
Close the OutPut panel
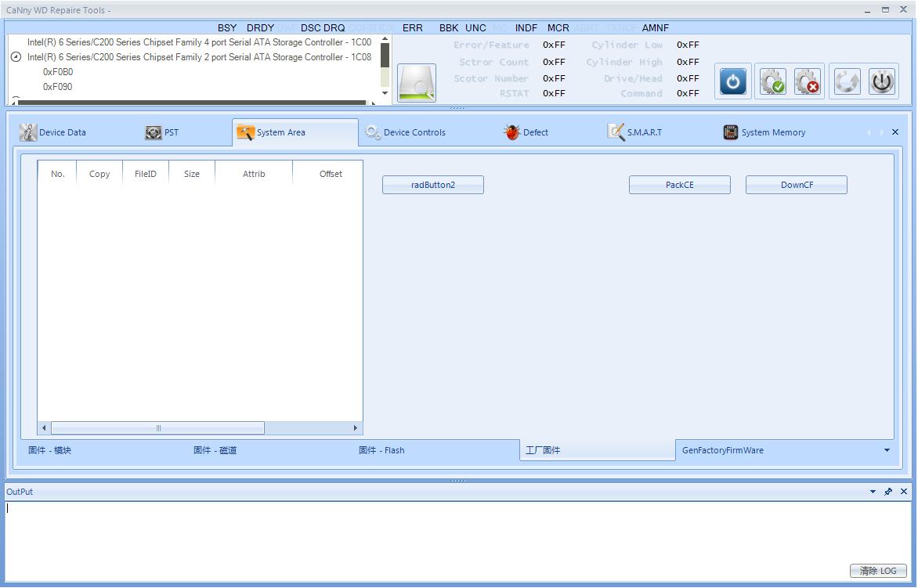(x=904, y=492)
